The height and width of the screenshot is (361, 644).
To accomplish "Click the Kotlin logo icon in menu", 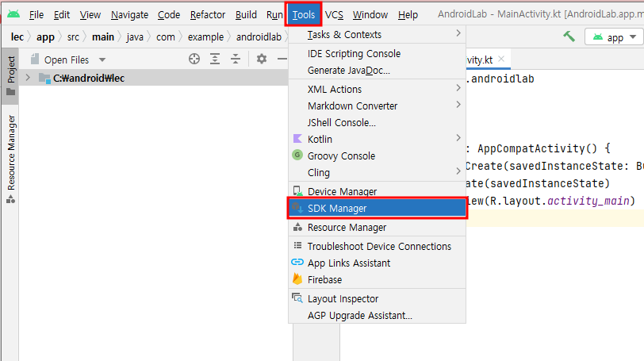I will [297, 138].
